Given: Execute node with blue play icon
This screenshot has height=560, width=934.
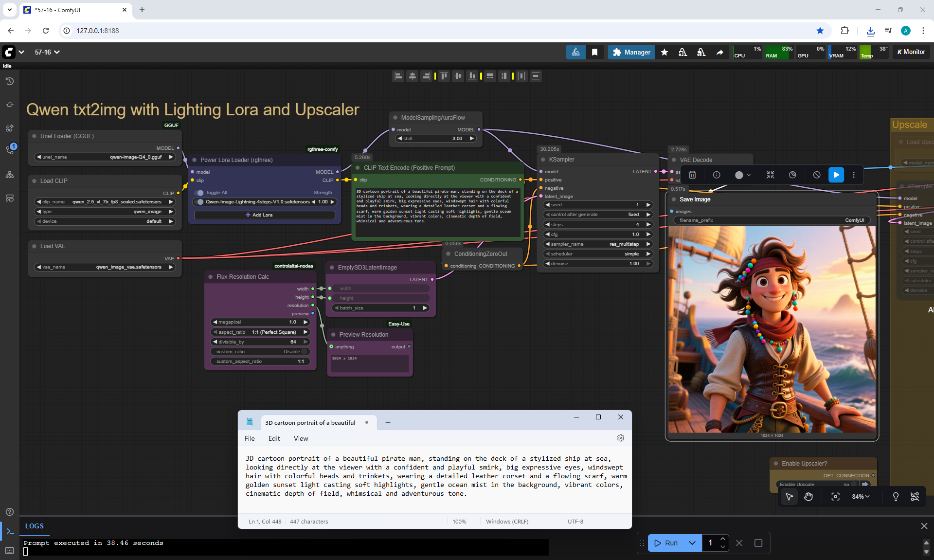Looking at the screenshot, I should tap(836, 175).
